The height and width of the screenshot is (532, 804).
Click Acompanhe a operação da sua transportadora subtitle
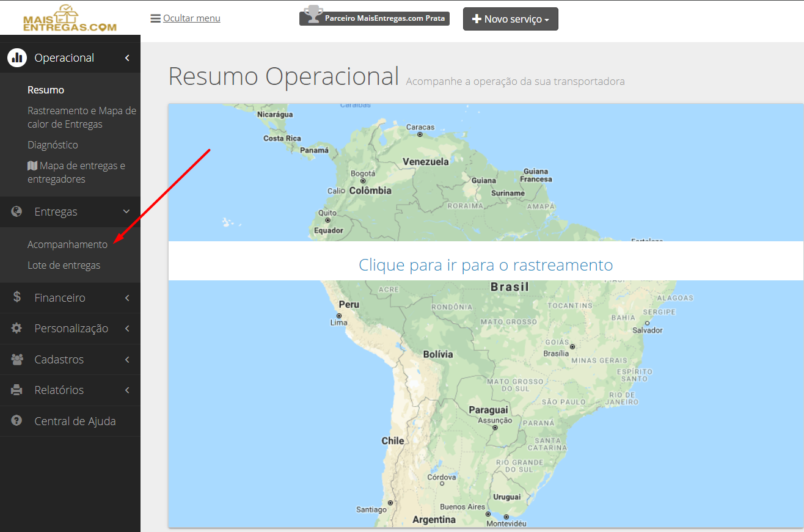click(515, 81)
